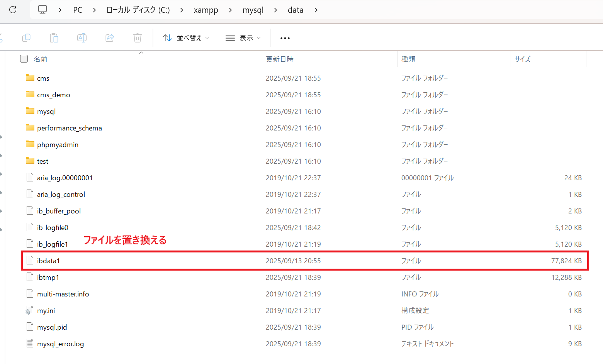Click the paste icon in toolbar
Screen dimensions: 603x364
(x=54, y=38)
